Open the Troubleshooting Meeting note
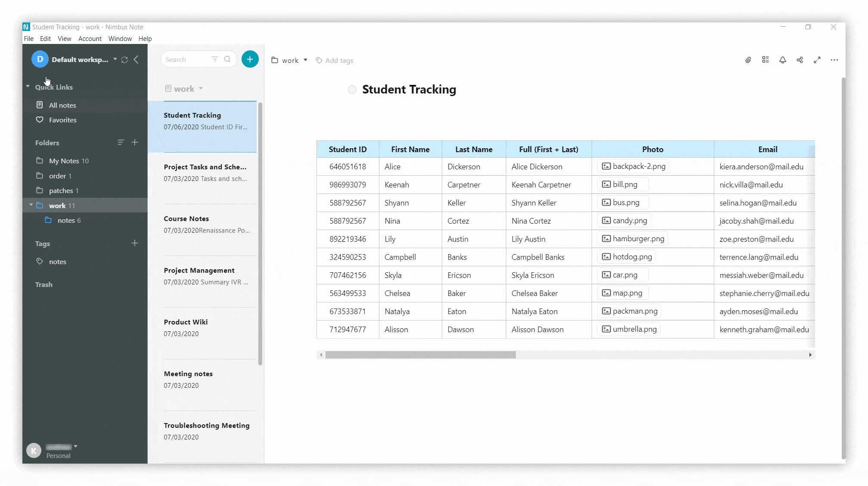 [202, 437]
